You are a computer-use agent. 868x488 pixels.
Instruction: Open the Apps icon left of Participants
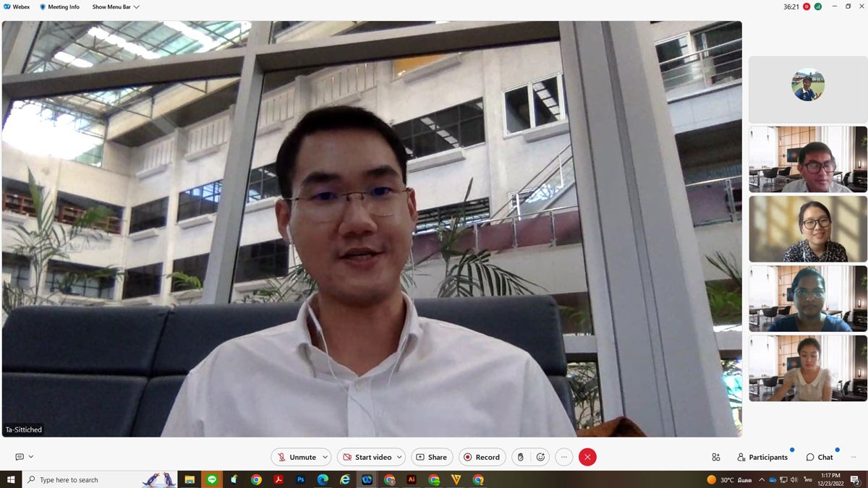point(715,457)
